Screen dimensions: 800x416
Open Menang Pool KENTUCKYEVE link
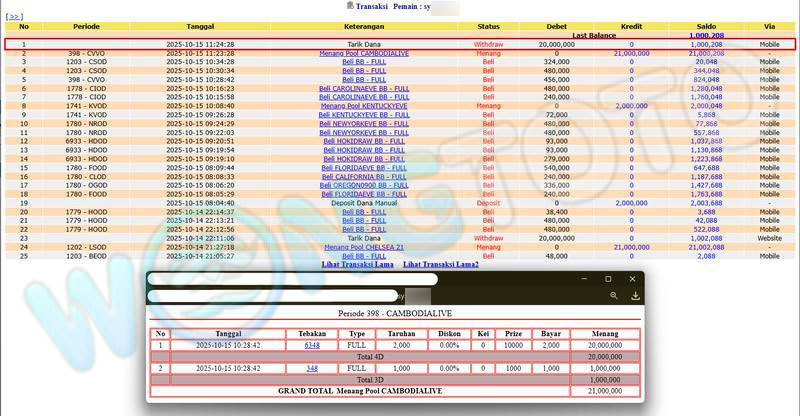tap(363, 105)
